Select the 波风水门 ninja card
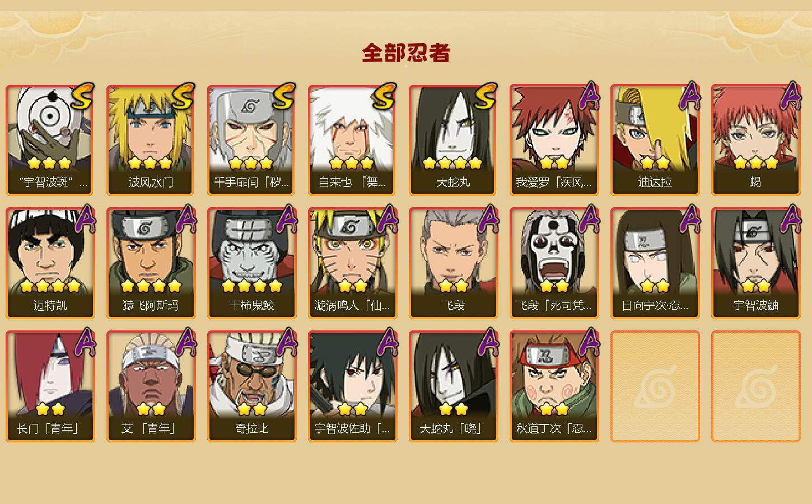The width and height of the screenshot is (812, 504). click(151, 140)
